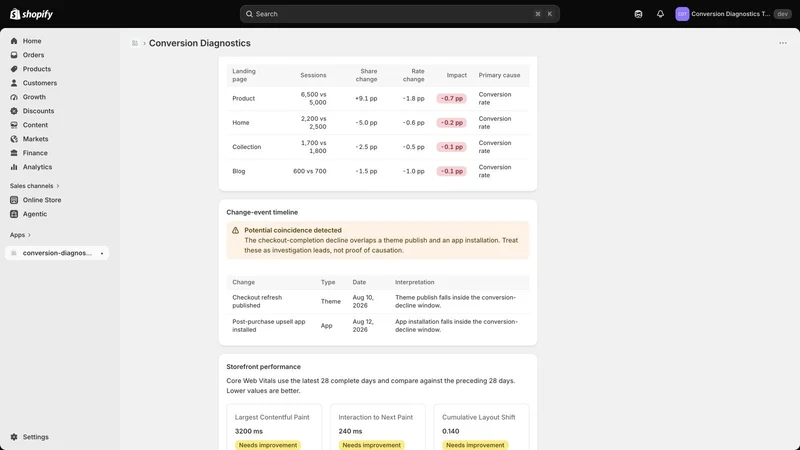Select the Finance bank icon
Screen dimensions: 800x450
point(14,153)
